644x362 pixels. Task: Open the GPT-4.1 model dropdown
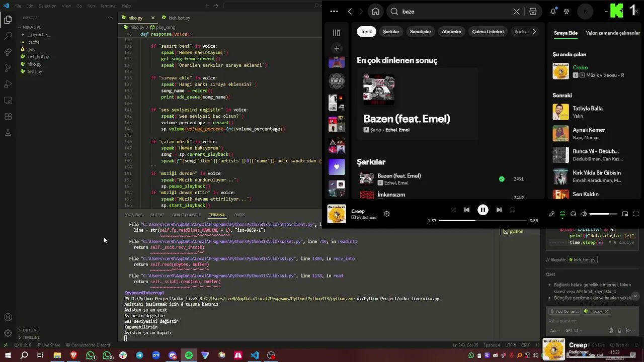(574, 330)
